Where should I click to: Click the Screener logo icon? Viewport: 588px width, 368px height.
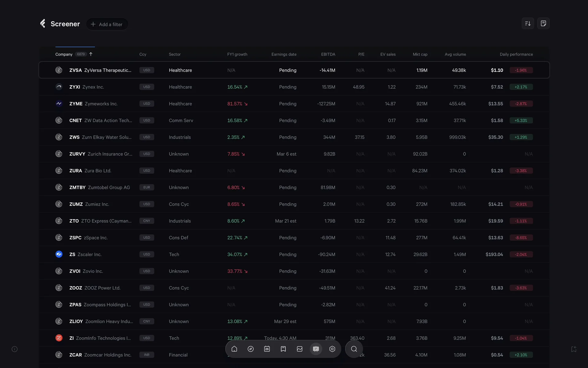43,24
